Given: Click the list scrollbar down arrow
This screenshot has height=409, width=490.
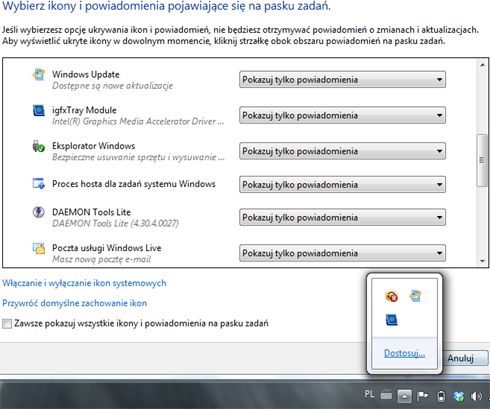Looking at the screenshot, I should [482, 261].
